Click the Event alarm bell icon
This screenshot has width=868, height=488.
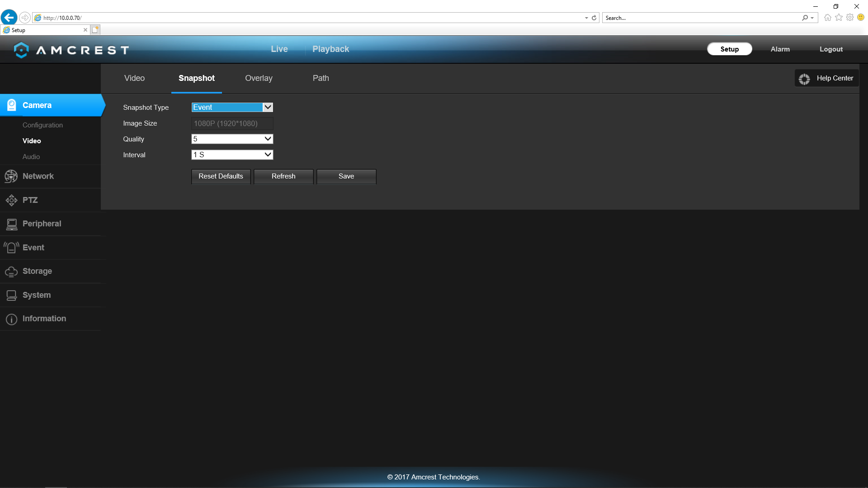(11, 248)
